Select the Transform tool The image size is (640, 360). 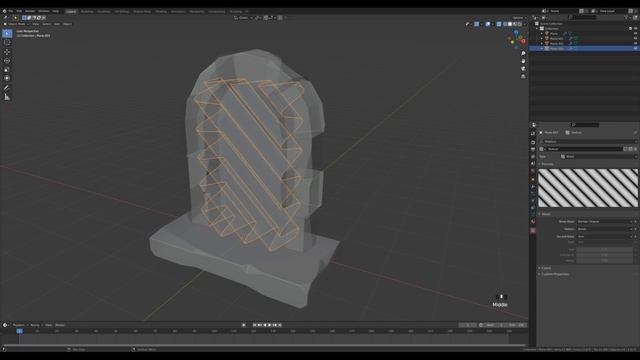point(7,78)
